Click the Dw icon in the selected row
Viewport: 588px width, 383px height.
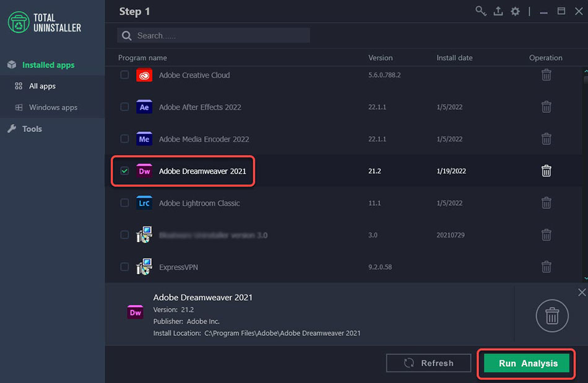pos(144,171)
